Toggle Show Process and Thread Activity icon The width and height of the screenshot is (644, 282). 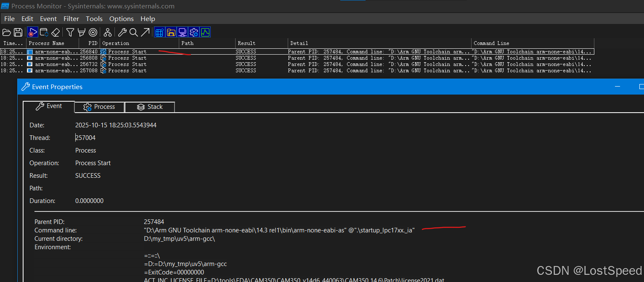point(194,32)
